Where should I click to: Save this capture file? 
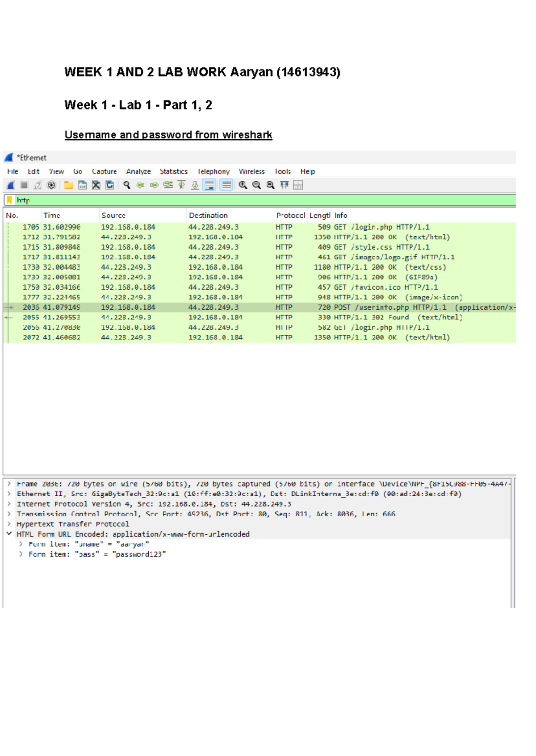tap(83, 185)
